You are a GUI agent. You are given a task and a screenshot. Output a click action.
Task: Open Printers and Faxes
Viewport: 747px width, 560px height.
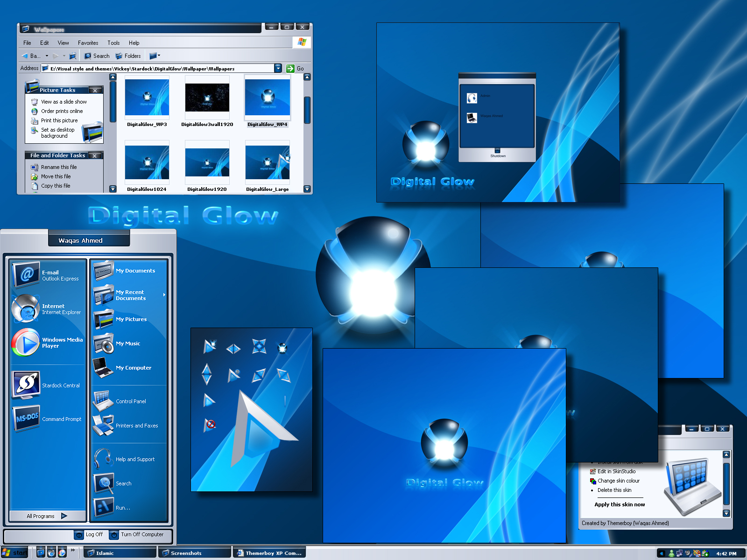point(129,426)
